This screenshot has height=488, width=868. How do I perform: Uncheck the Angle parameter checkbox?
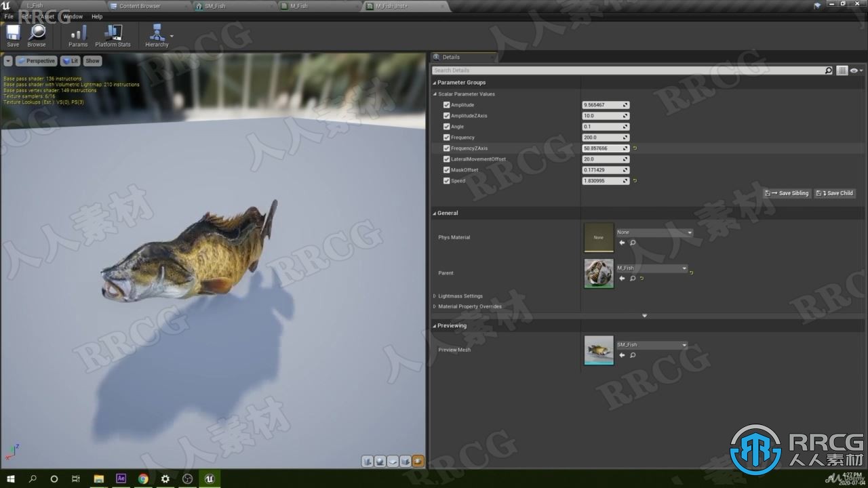(446, 127)
